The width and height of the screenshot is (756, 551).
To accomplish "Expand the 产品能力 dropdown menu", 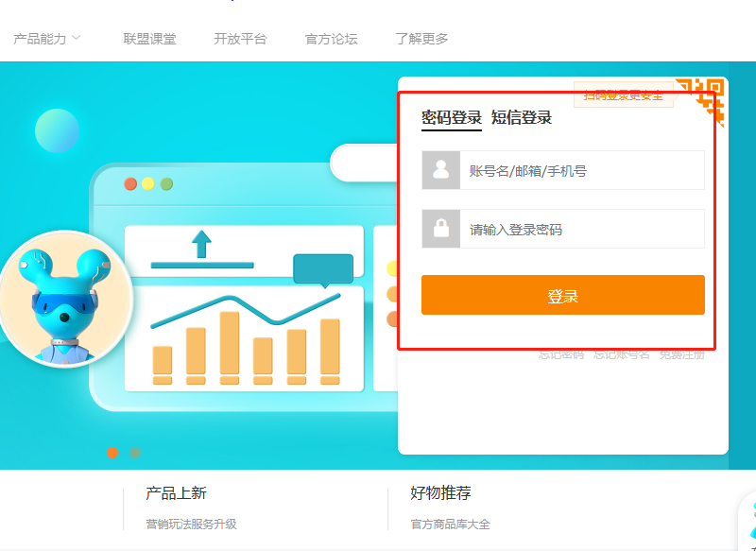I will point(47,39).
